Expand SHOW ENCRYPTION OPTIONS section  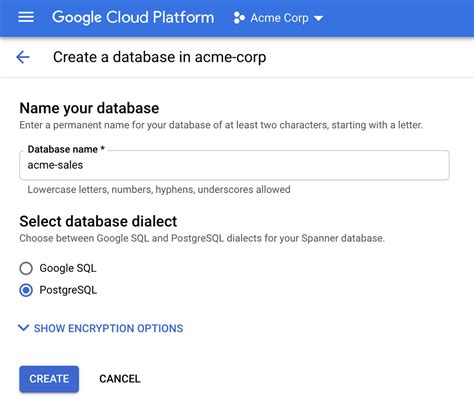(x=108, y=328)
